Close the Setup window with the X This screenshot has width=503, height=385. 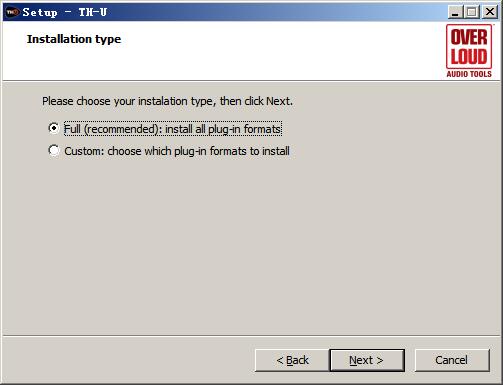[x=490, y=12]
